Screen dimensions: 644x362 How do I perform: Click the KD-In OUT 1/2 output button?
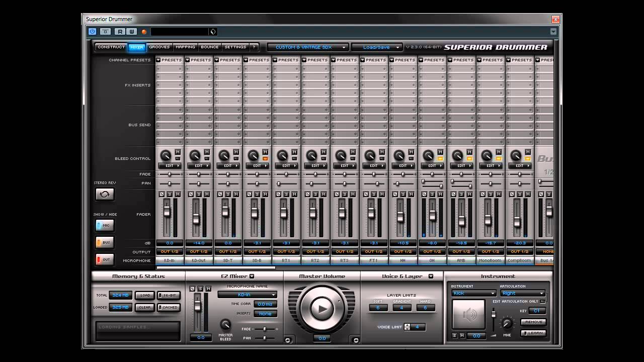170,251
